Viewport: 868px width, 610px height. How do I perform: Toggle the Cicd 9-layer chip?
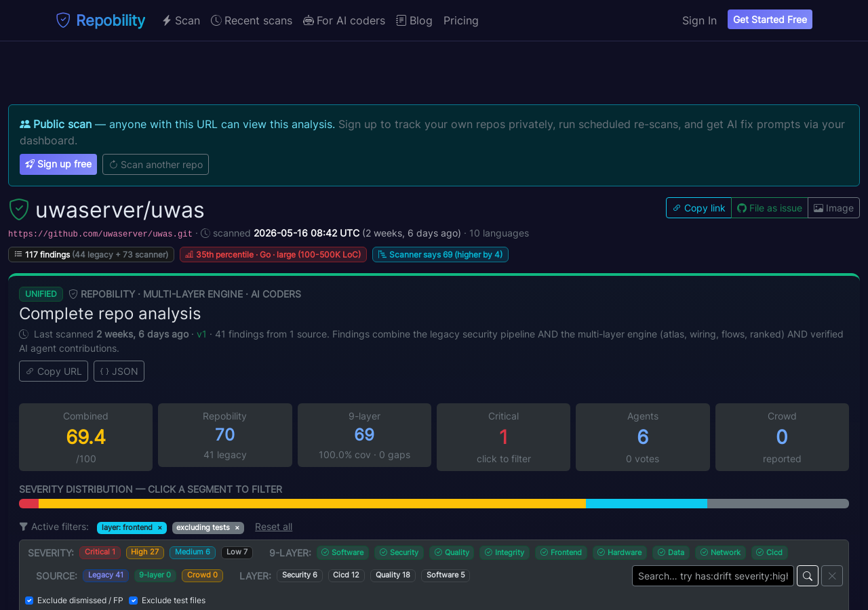pos(769,552)
